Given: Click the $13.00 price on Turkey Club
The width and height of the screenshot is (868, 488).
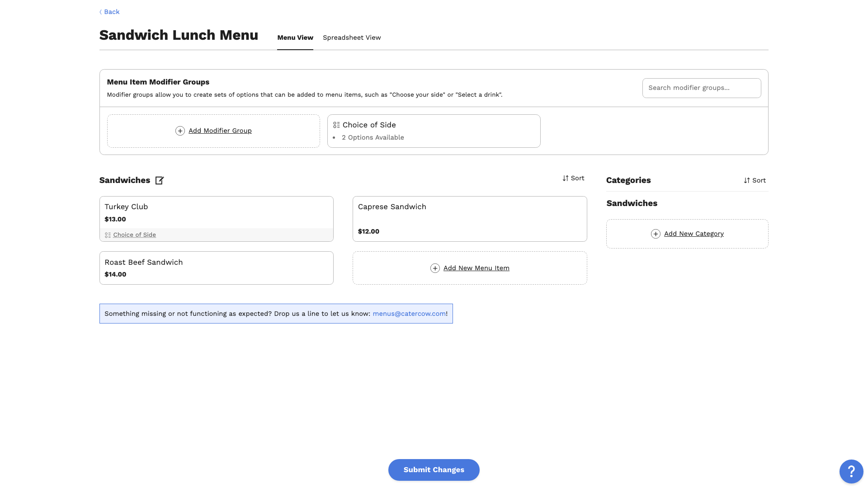Looking at the screenshot, I should tap(115, 219).
